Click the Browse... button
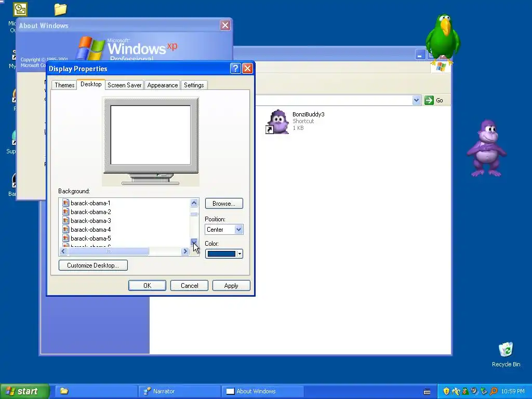This screenshot has height=399, width=532. click(x=224, y=204)
